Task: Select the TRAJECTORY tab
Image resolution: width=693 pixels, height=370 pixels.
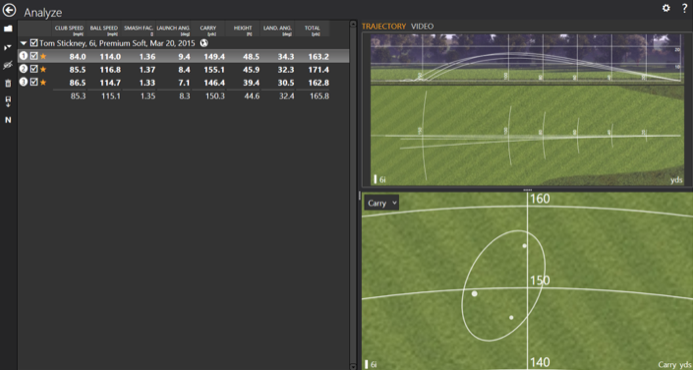Action: point(384,26)
